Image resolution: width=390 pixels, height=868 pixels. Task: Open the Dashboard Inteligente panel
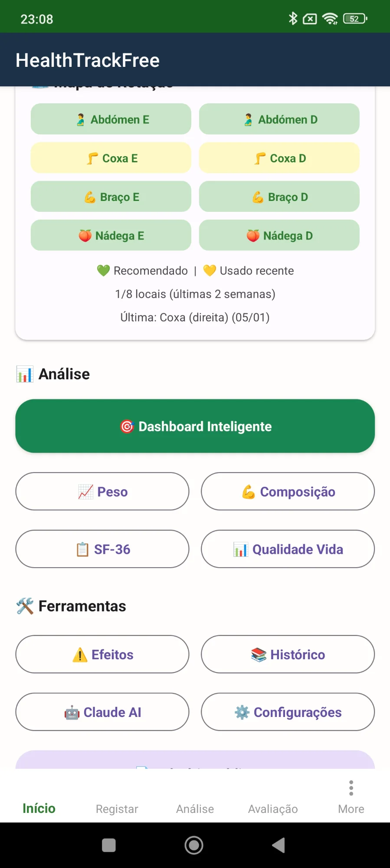pyautogui.click(x=195, y=426)
